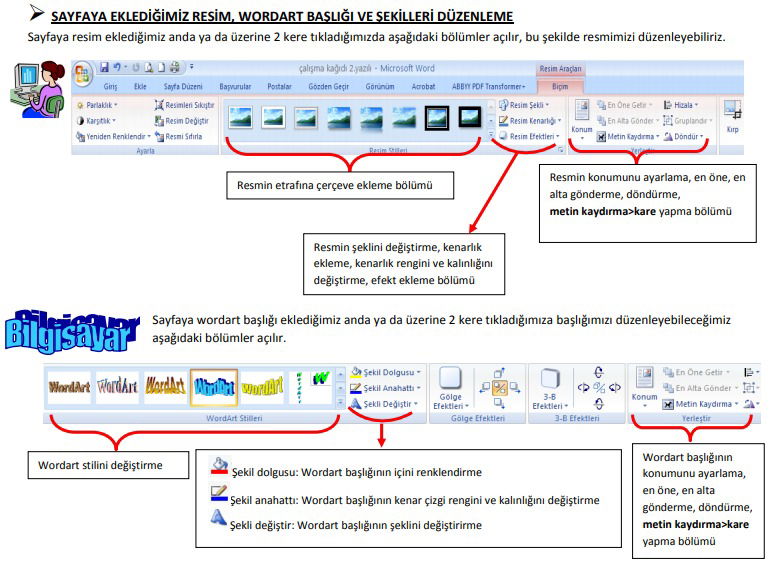This screenshot has width=770, height=564.
Task: Choose the highlighted blue wavy WordArt style
Action: (x=214, y=388)
